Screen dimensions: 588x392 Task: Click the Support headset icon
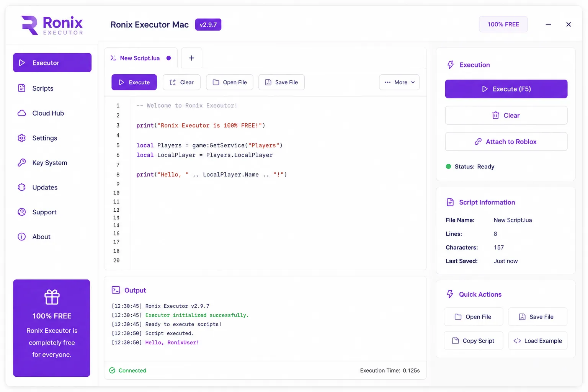click(x=22, y=212)
